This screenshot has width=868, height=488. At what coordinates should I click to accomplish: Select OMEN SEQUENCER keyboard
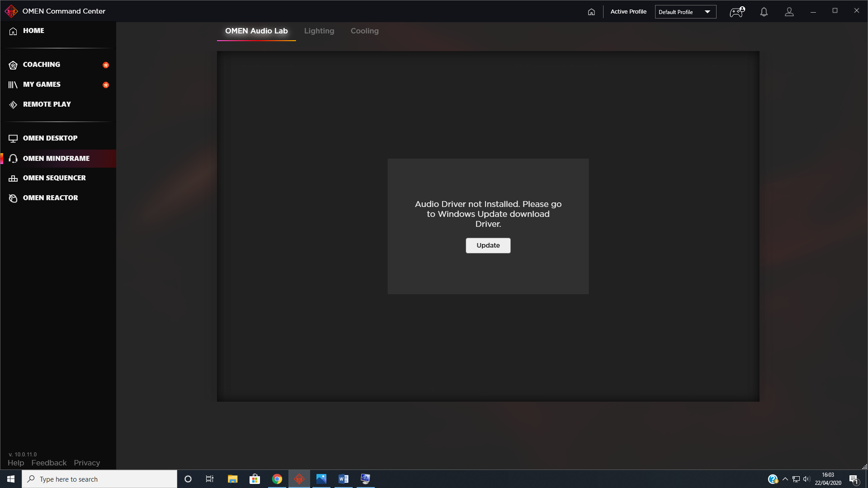coord(58,178)
